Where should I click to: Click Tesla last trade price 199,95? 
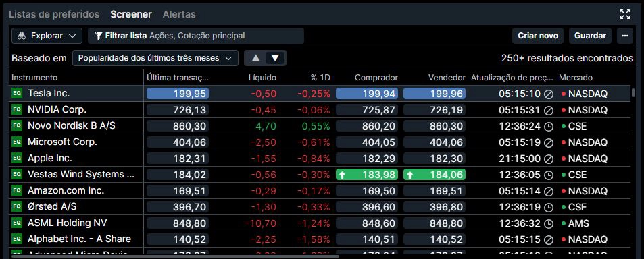pyautogui.click(x=178, y=94)
